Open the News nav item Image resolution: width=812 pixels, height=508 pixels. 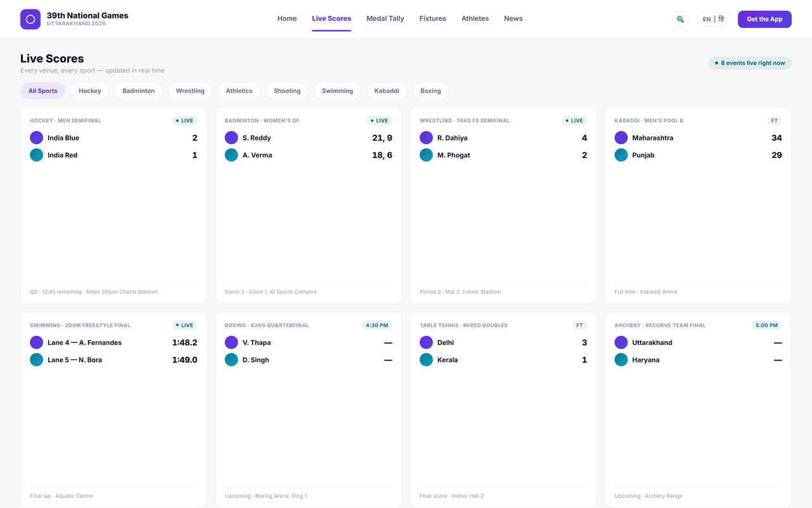tap(513, 19)
